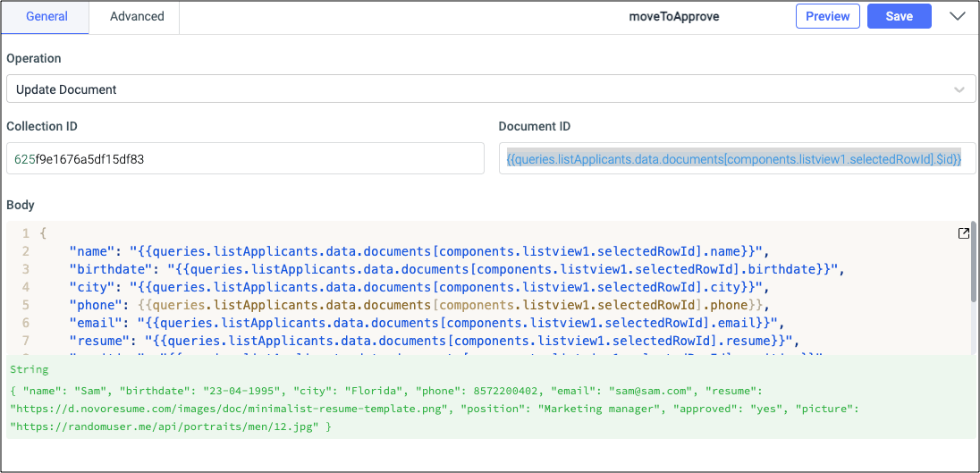This screenshot has height=473, width=980.
Task: Focus the Collection ID input field
Action: coord(246,159)
